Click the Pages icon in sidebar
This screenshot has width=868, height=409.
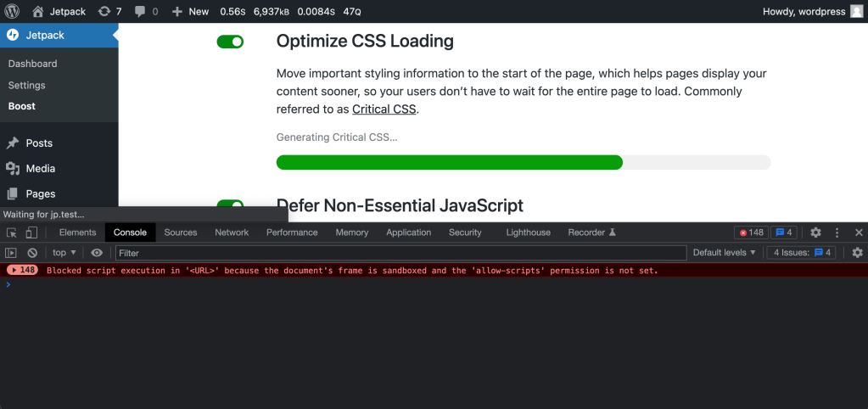point(12,193)
